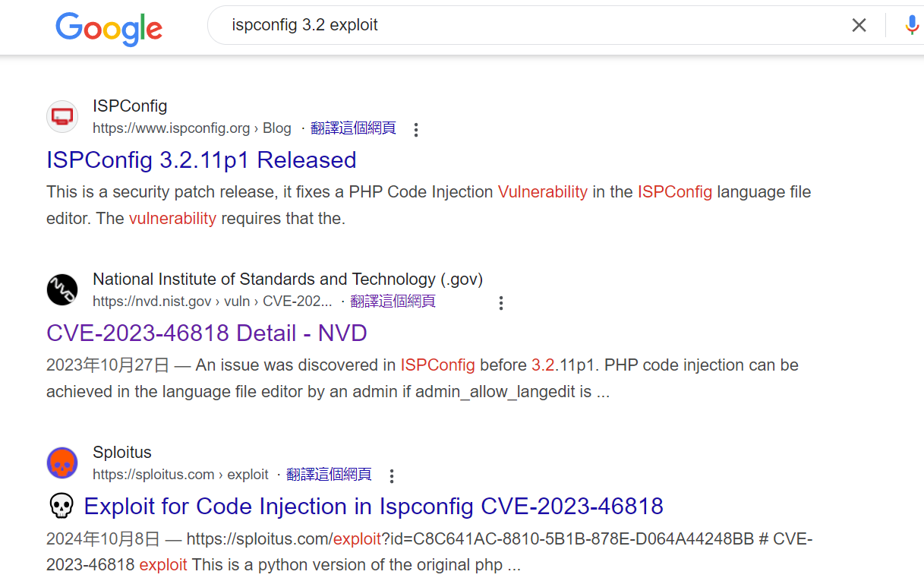Open more options for ISPConfig result
This screenshot has width=924, height=581.
[415, 129]
